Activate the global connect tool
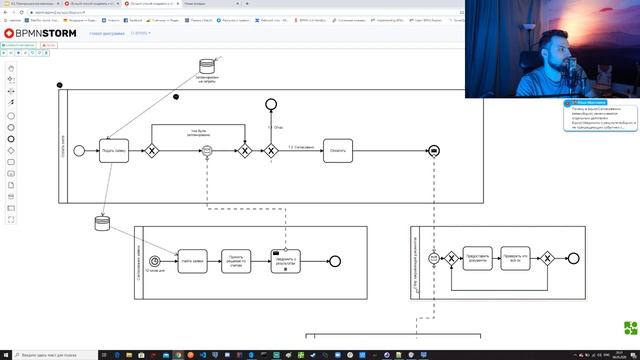The width and height of the screenshot is (640, 360). (11, 102)
